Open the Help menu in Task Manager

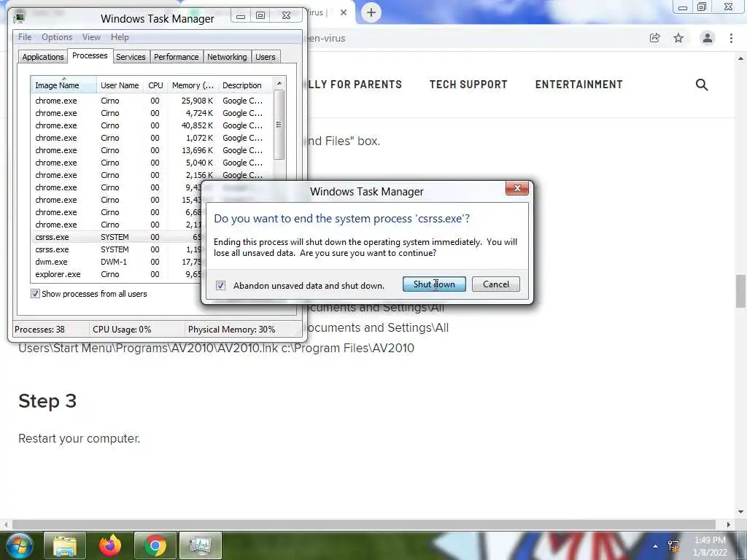tap(120, 37)
